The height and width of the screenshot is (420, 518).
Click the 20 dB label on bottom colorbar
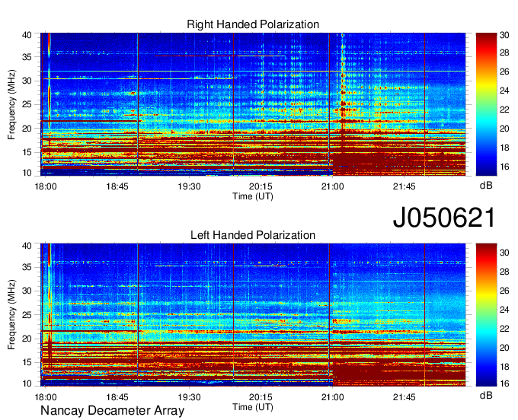click(504, 348)
